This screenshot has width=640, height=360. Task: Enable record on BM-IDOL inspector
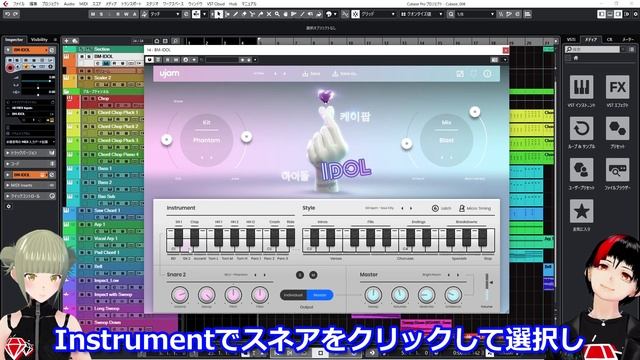click(10, 68)
